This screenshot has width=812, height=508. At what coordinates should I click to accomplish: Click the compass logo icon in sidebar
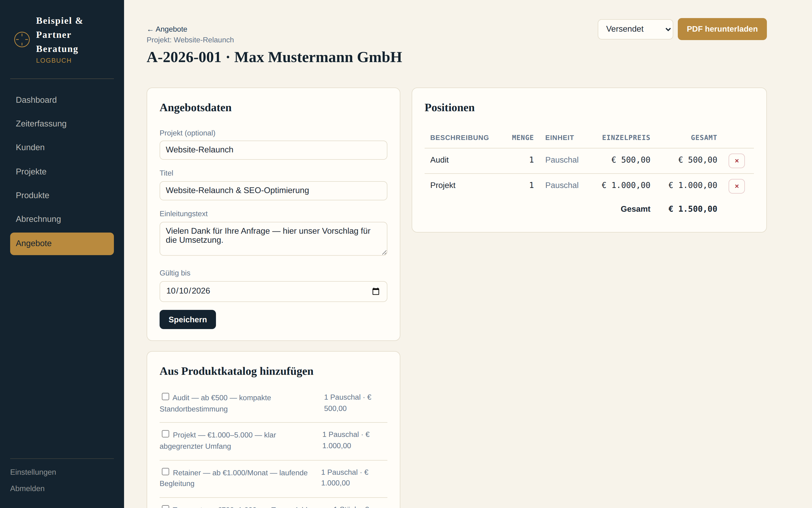click(x=22, y=40)
